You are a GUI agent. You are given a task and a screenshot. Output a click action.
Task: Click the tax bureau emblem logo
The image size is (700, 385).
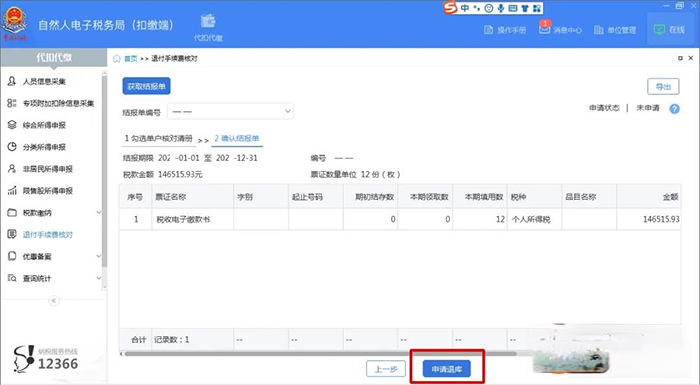coord(15,23)
